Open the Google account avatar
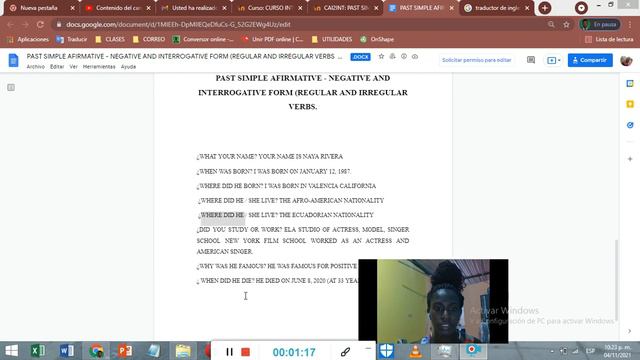The width and height of the screenshot is (640, 360). coord(627,60)
